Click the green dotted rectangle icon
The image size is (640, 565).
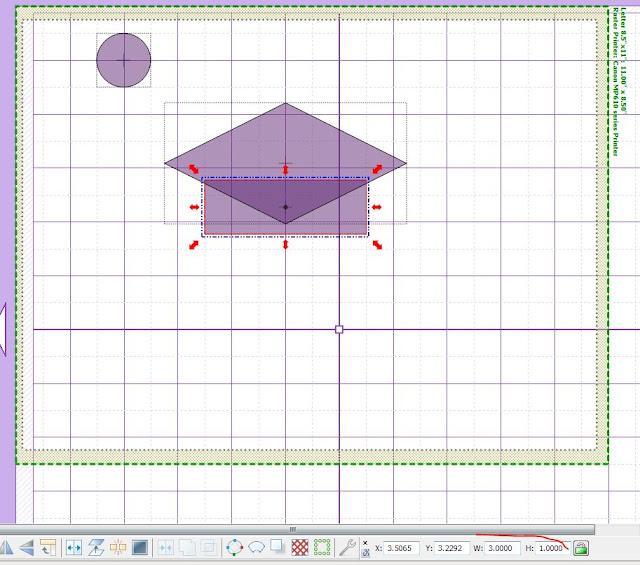(322, 547)
